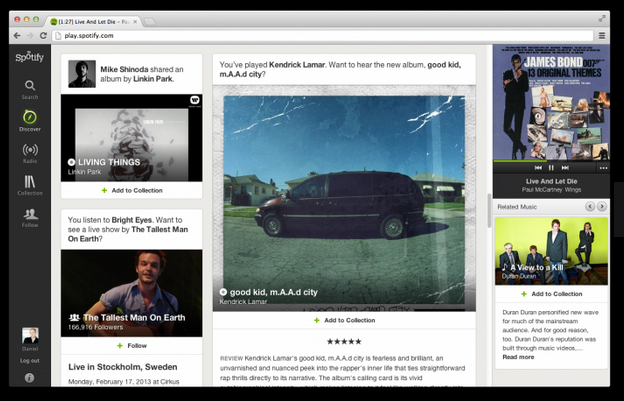The width and height of the screenshot is (624, 401).
Task: Click the Mike Shinoda name link
Action: (x=125, y=69)
